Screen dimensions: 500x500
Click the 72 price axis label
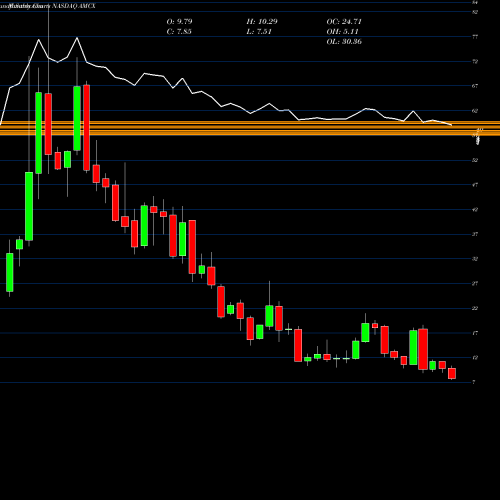click(x=475, y=62)
